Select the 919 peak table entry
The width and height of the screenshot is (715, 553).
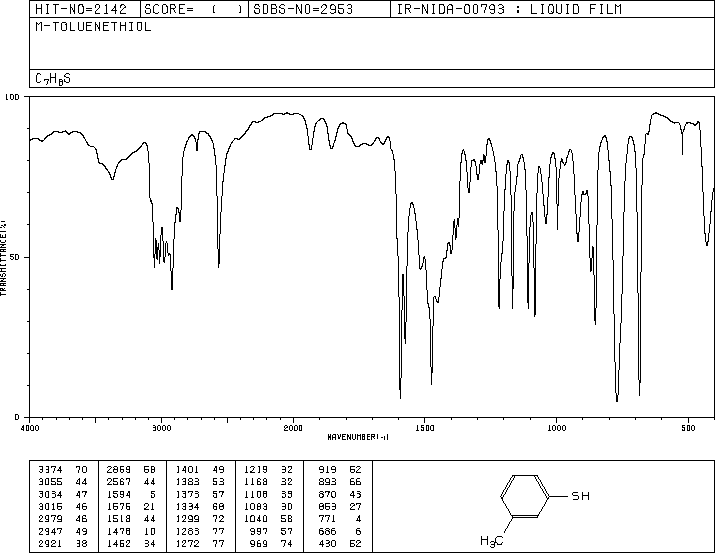(340, 470)
